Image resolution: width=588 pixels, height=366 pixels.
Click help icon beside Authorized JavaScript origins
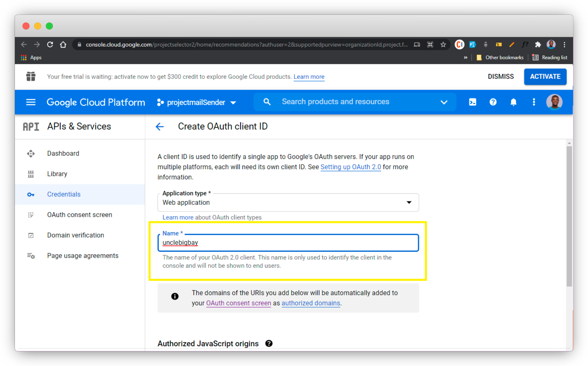click(x=269, y=344)
